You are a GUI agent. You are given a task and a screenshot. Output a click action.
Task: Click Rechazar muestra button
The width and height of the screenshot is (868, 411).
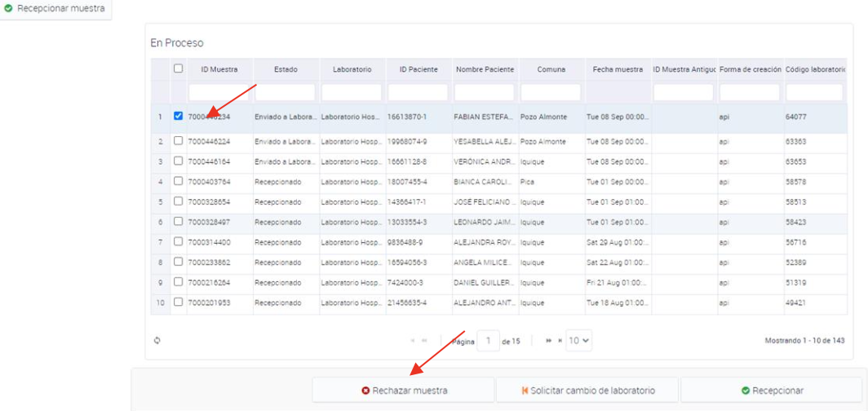tap(404, 391)
